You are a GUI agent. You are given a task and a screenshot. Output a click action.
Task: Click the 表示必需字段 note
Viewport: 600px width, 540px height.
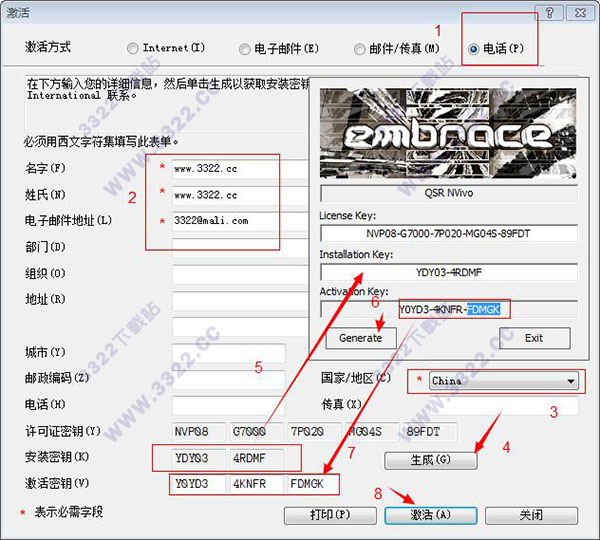click(x=69, y=512)
